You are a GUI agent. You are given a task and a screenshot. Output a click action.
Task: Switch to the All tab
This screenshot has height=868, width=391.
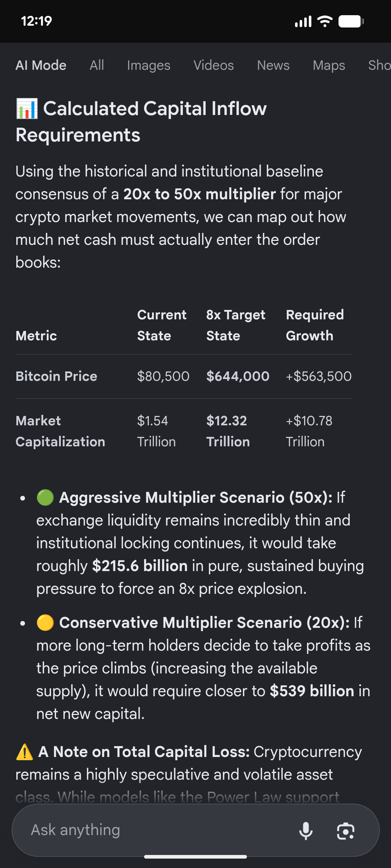(97, 65)
